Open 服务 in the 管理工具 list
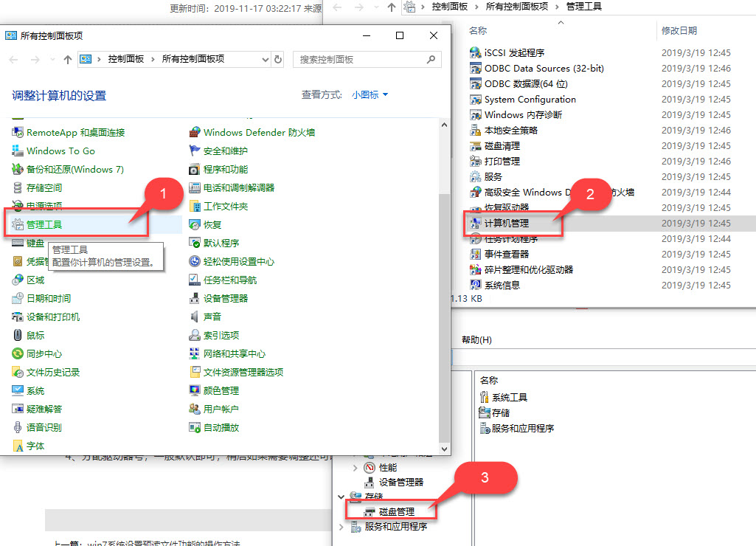Image resolution: width=756 pixels, height=546 pixels. tap(493, 176)
